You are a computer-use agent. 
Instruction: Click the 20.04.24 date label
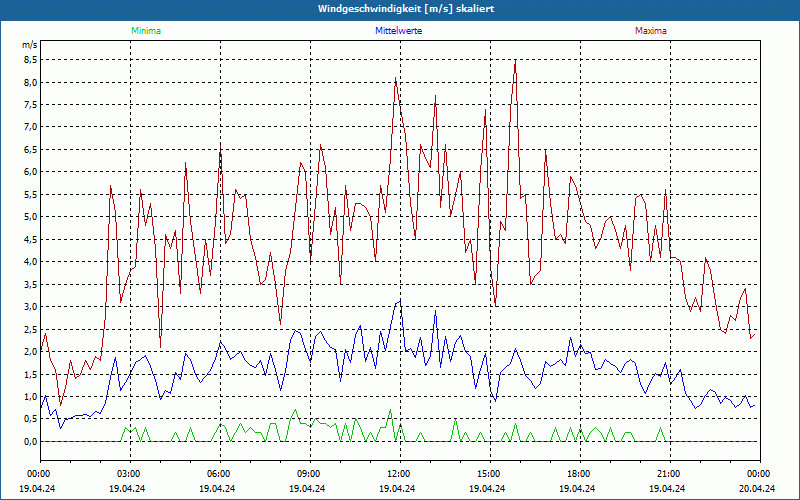coord(758,489)
